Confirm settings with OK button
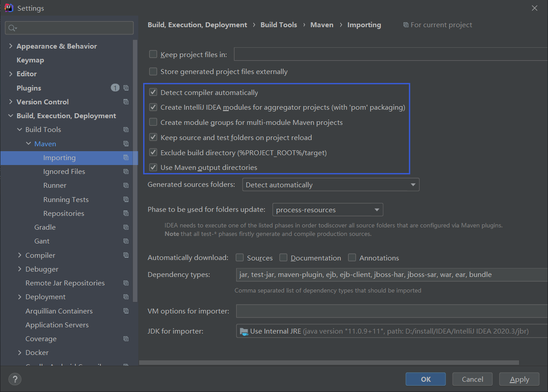548x392 pixels. tap(426, 379)
